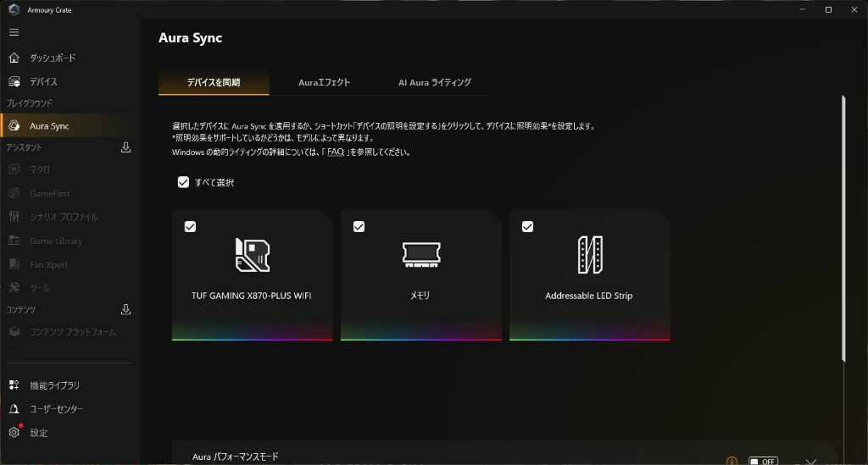Image resolution: width=868 pixels, height=465 pixels.
Task: Click the Armoury Crate logo icon
Action: click(x=14, y=9)
